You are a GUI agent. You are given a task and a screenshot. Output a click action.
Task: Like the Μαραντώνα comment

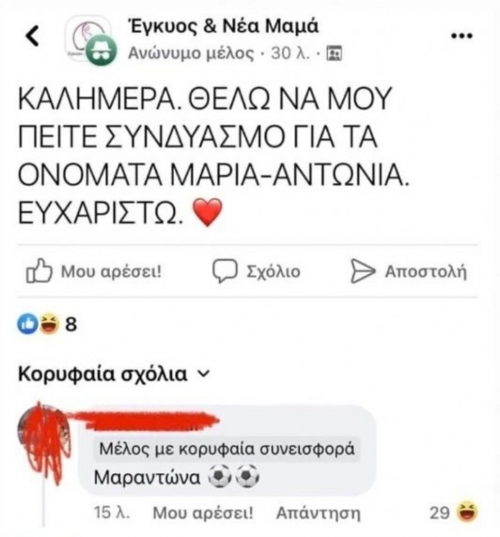(203, 513)
